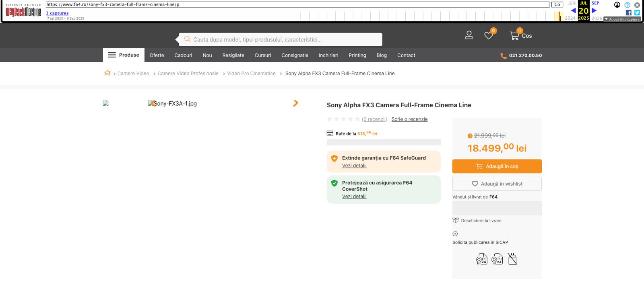Click Adaugă în wishlist button
The image size is (644, 305).
click(497, 184)
